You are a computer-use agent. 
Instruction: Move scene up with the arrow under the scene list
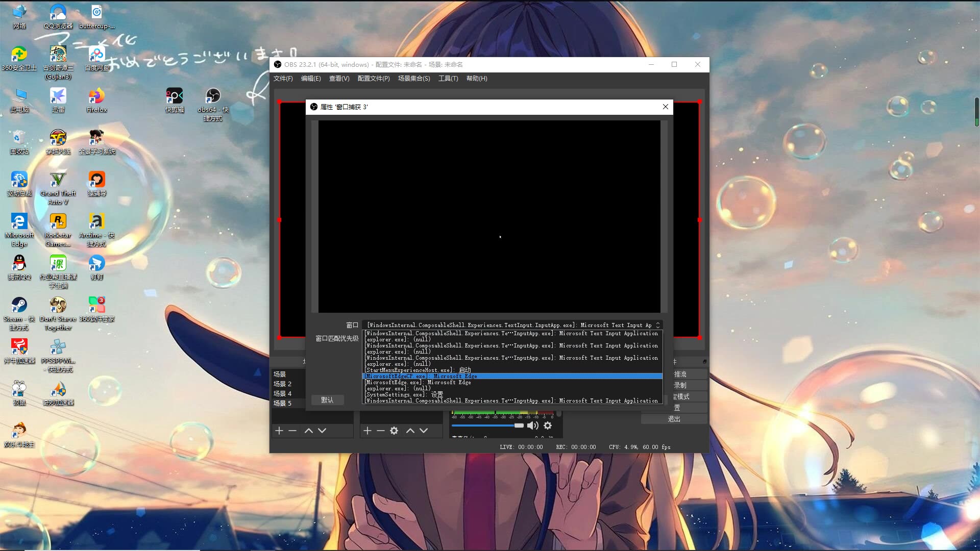click(x=309, y=431)
